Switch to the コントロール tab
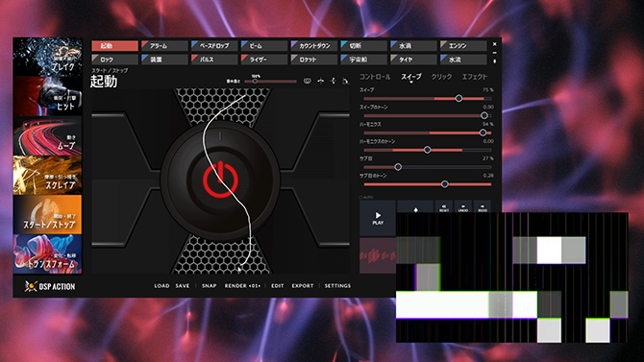Viewport: 644px width, 362px height. pyautogui.click(x=375, y=77)
